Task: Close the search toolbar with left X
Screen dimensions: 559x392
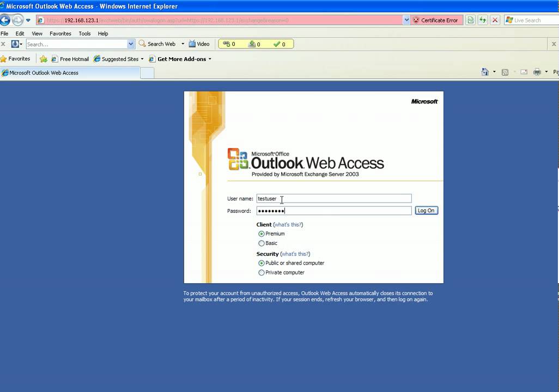Action: 3,44
